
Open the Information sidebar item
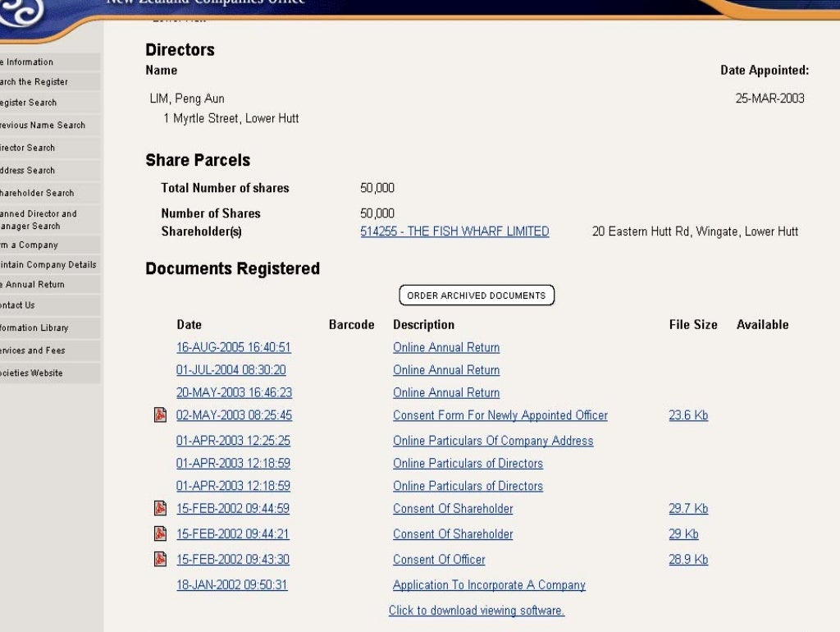(50, 62)
